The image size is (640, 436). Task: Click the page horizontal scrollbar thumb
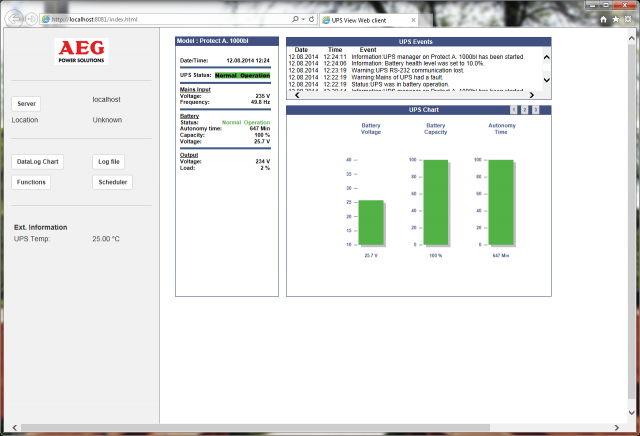tap(256, 427)
